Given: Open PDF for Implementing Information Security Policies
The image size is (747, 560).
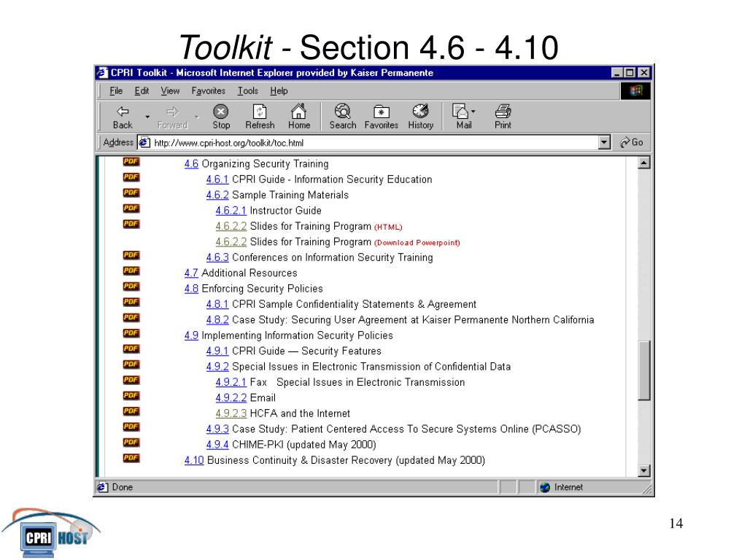Looking at the screenshot, I should point(131,332).
